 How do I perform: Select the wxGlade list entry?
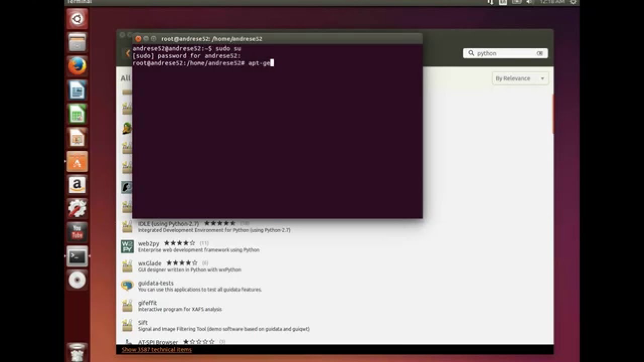pos(335,266)
